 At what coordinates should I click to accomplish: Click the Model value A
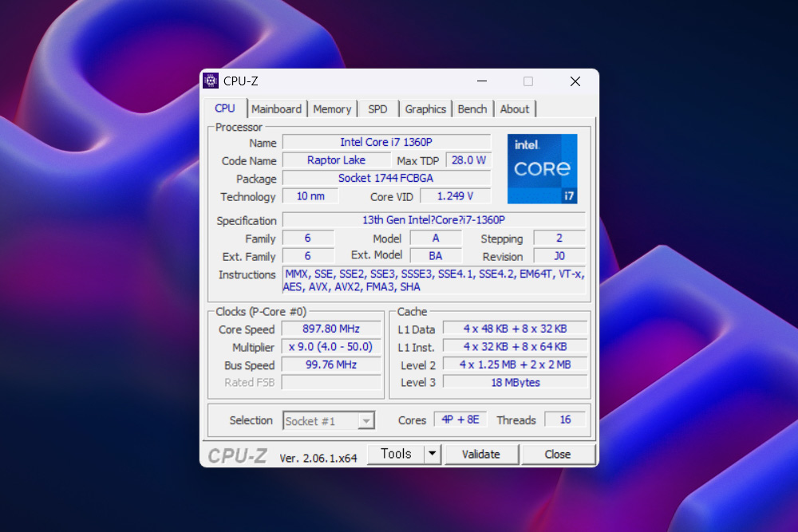click(436, 238)
